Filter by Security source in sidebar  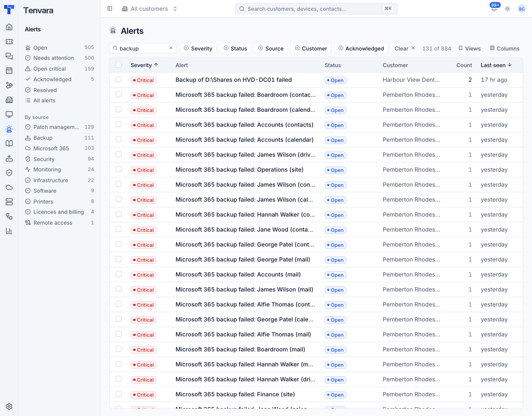pos(59,159)
